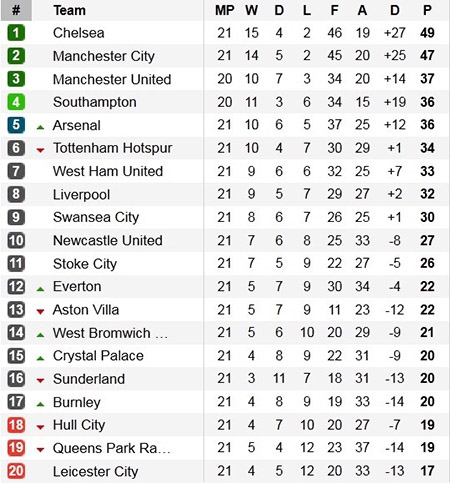
Task: Sort table by P points header
Action: (x=427, y=10)
